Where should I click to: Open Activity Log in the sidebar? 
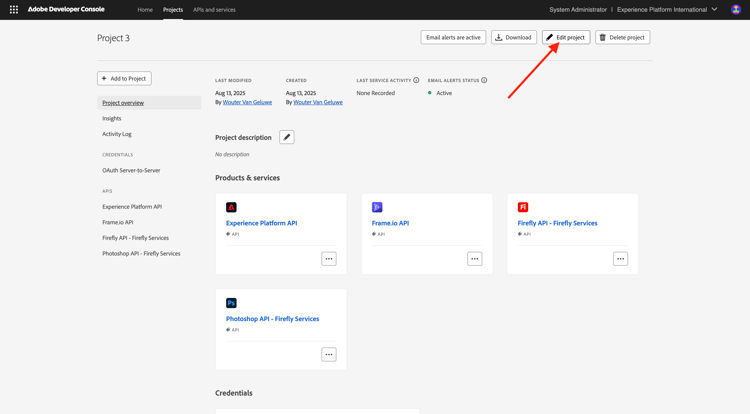point(117,134)
